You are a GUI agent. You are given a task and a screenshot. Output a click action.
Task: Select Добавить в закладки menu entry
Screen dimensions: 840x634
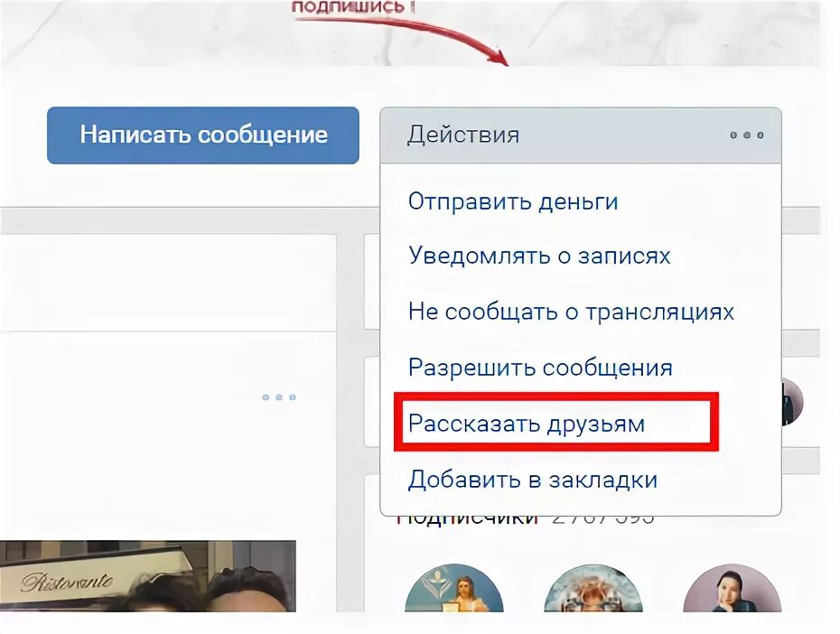pyautogui.click(x=533, y=480)
